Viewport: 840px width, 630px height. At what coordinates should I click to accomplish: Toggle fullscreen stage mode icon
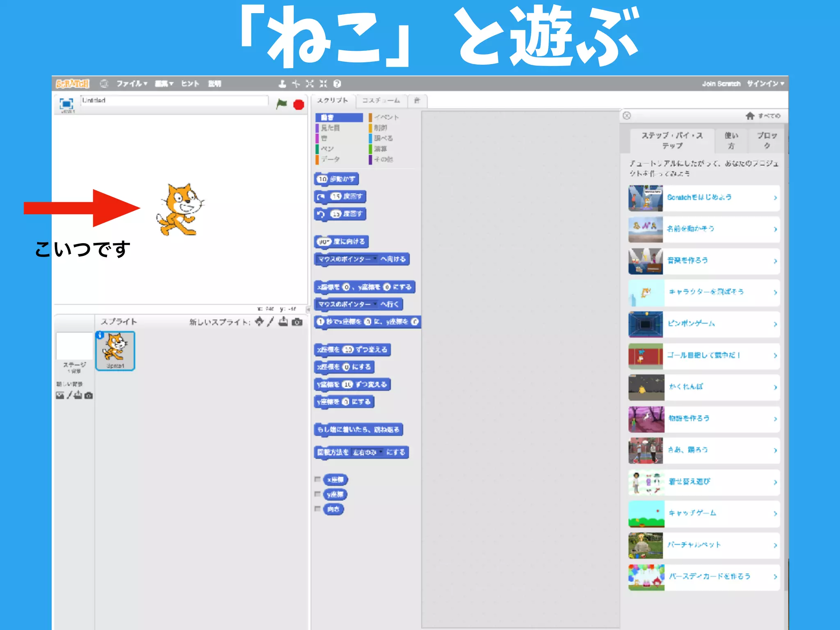[66, 104]
